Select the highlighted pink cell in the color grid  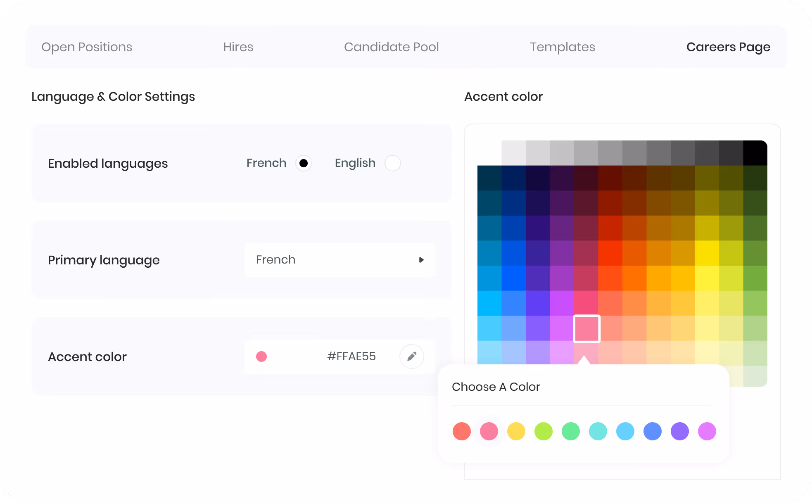[x=587, y=329]
